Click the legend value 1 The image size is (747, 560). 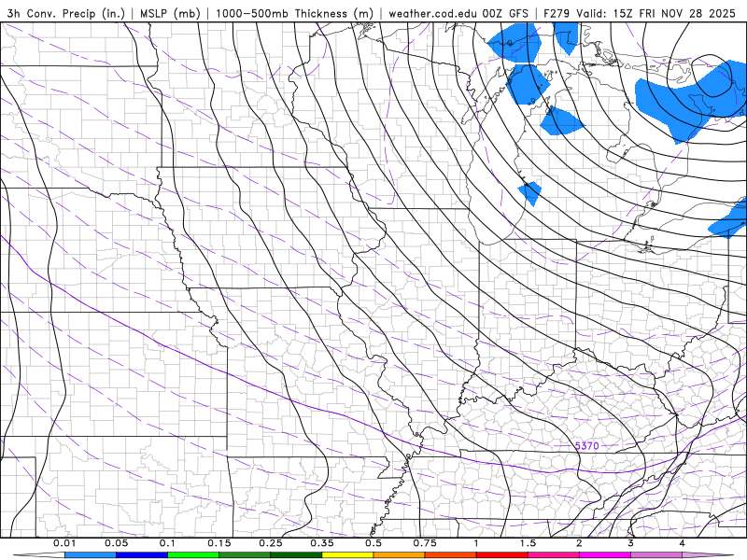476,543
